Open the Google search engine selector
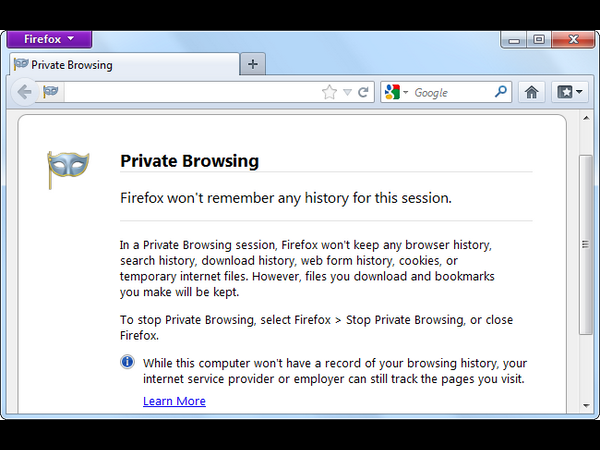Image resolution: width=600 pixels, height=450 pixels. [x=396, y=92]
